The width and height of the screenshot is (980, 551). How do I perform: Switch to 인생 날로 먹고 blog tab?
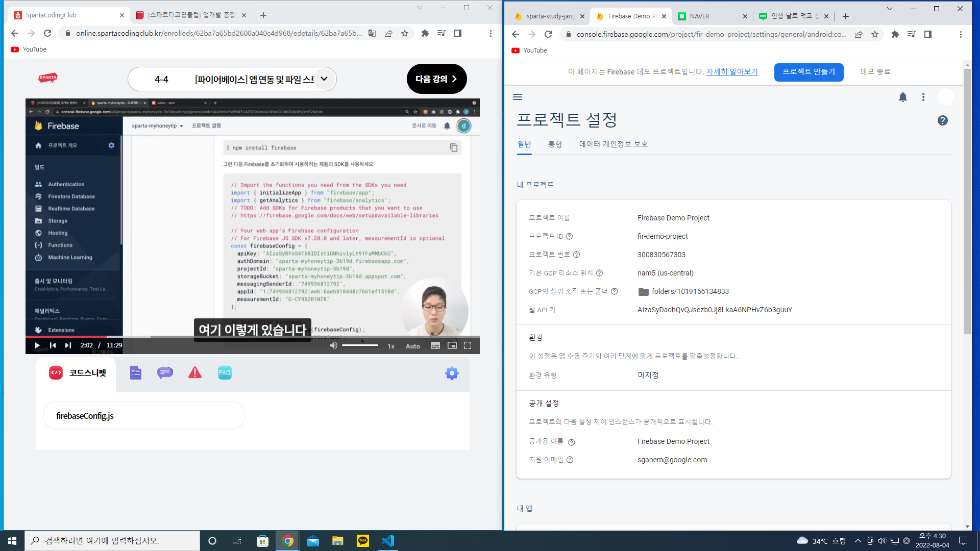pos(794,16)
